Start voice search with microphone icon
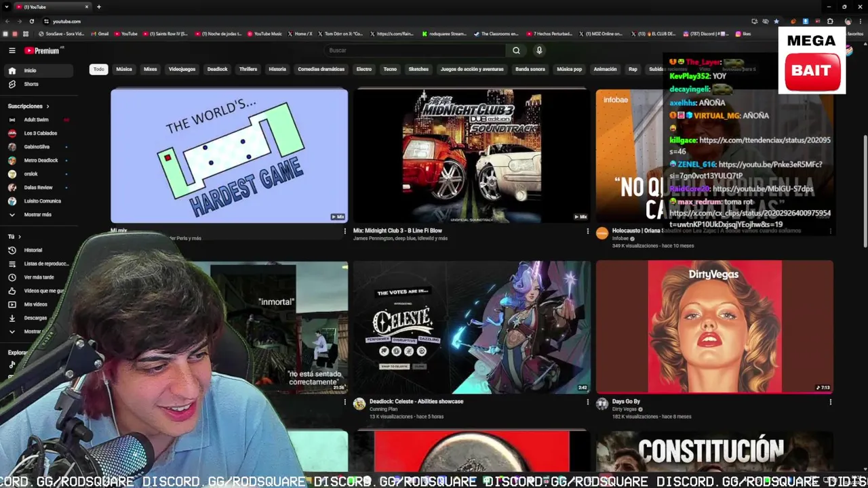Screen dimensions: 868x488 coord(539,50)
